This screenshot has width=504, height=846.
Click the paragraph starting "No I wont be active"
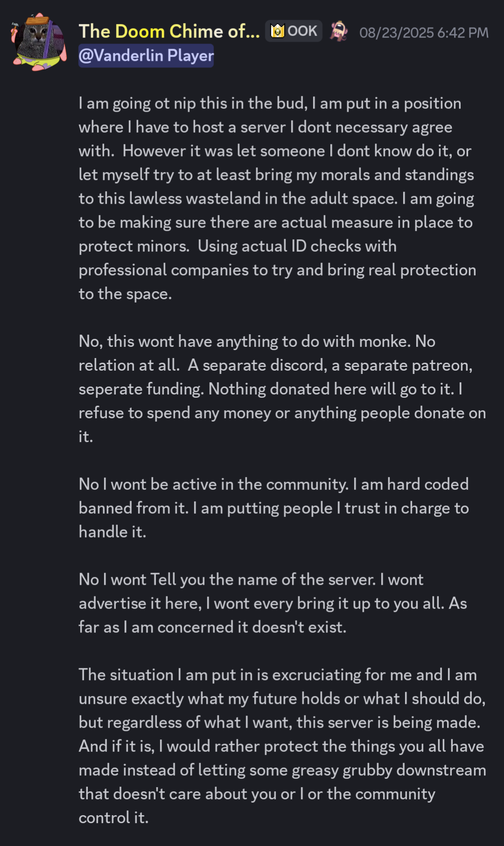pos(273,508)
